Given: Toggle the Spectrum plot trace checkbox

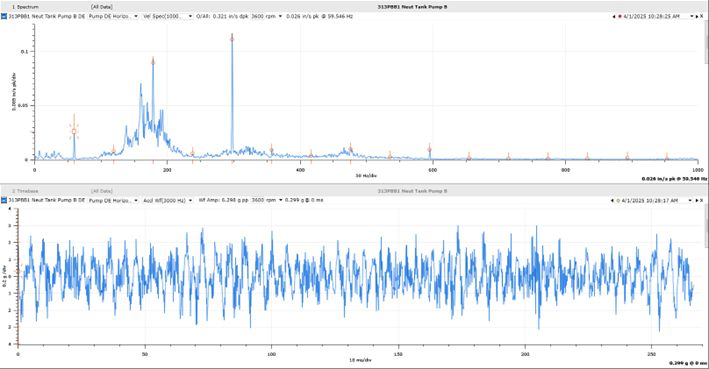Looking at the screenshot, I should point(4,16).
